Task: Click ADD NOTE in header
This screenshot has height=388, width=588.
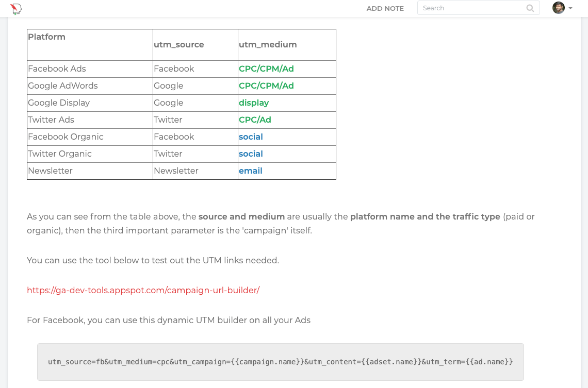Action: (x=385, y=9)
